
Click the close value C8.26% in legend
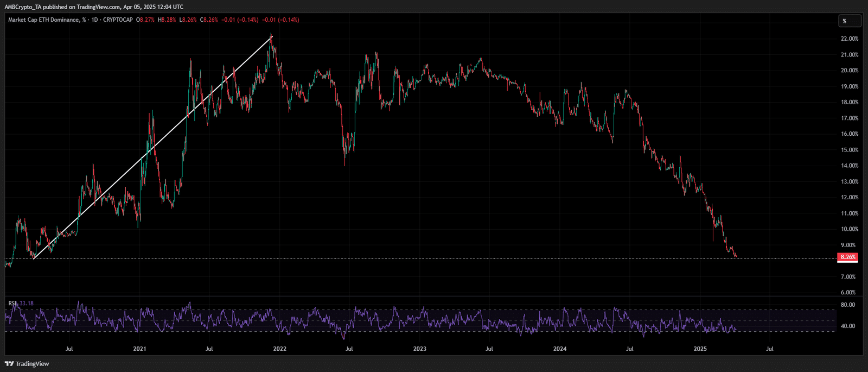[x=209, y=20]
